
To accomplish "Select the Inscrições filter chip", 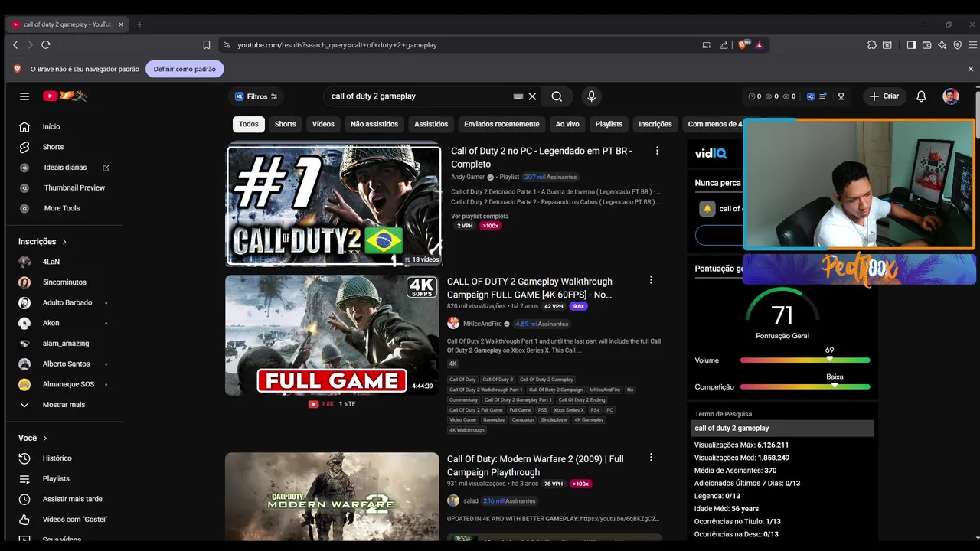I will pyautogui.click(x=655, y=124).
